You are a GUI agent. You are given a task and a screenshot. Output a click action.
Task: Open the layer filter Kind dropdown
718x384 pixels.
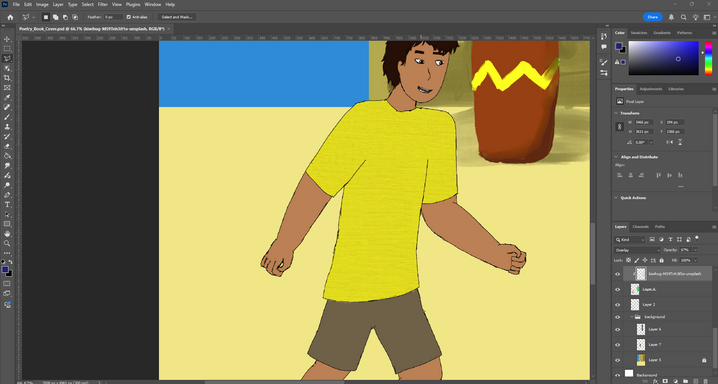(x=630, y=240)
